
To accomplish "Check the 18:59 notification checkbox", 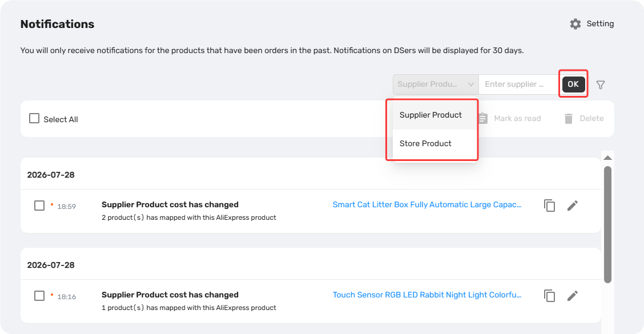I will pyautogui.click(x=39, y=206).
